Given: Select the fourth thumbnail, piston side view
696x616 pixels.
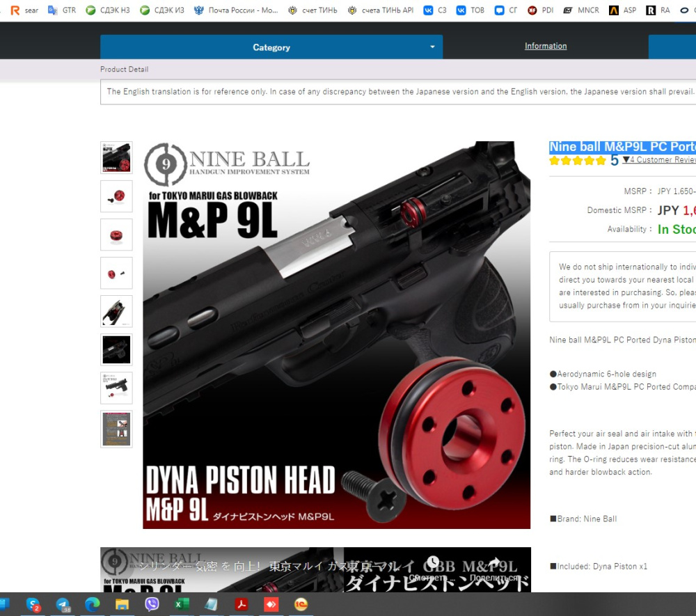Looking at the screenshot, I should (x=116, y=273).
